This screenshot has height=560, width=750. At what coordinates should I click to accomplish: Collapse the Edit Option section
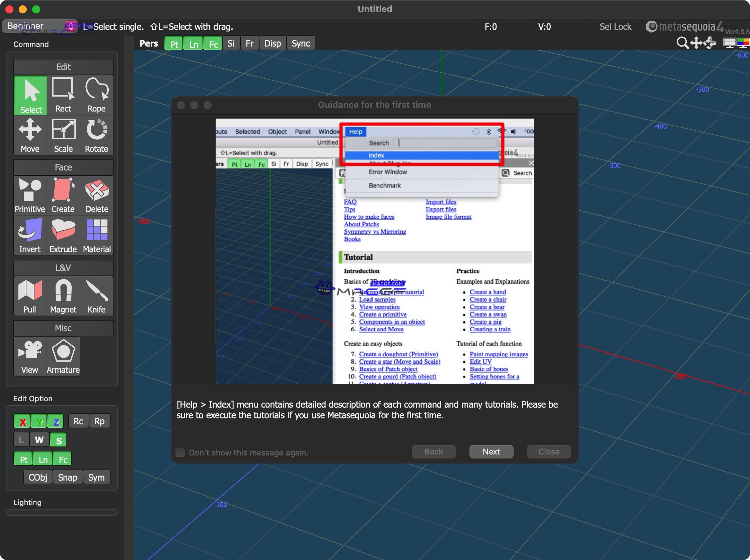(x=33, y=398)
